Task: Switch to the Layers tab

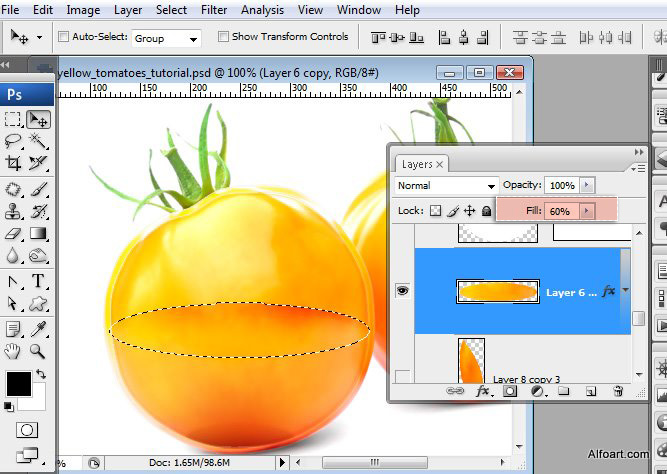Action: tap(417, 164)
